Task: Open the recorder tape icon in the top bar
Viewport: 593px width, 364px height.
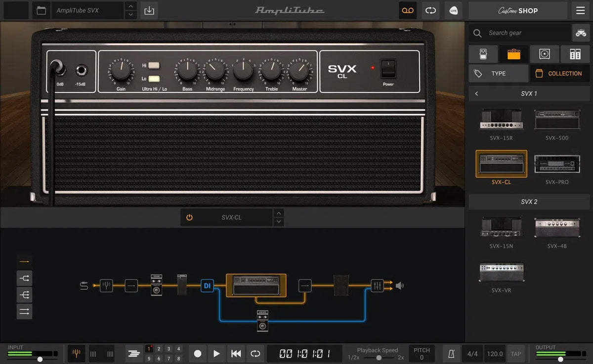Action: [408, 10]
